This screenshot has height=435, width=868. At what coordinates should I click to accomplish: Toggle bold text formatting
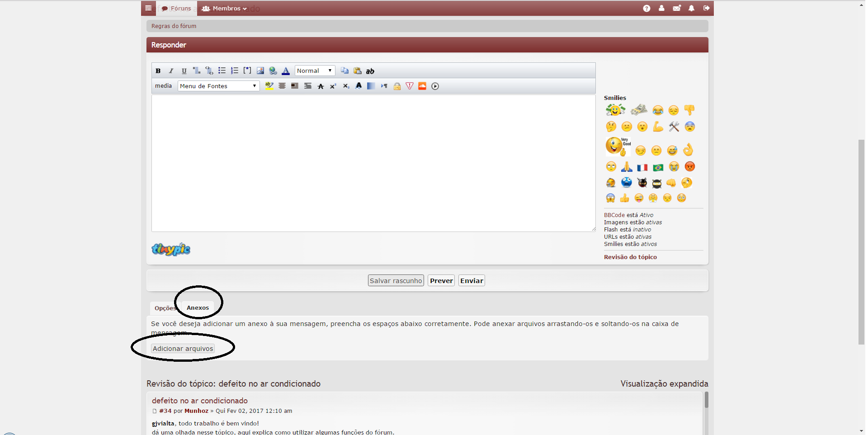(158, 71)
